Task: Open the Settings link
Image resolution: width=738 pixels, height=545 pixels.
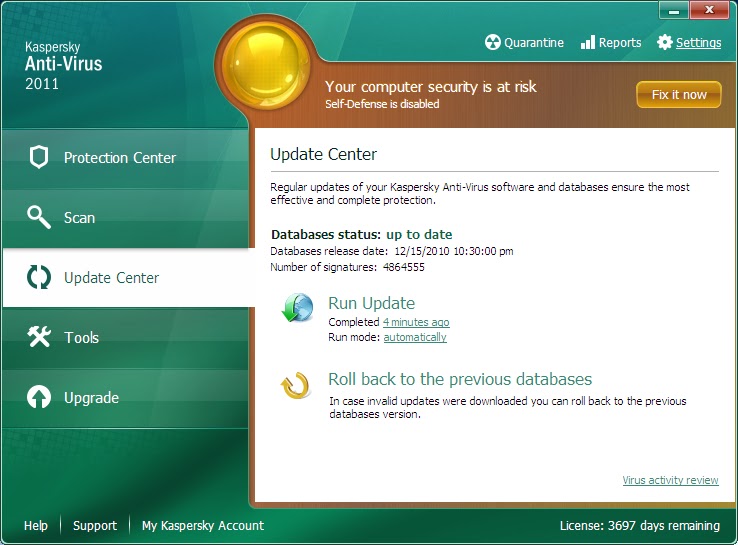Action: click(x=698, y=43)
